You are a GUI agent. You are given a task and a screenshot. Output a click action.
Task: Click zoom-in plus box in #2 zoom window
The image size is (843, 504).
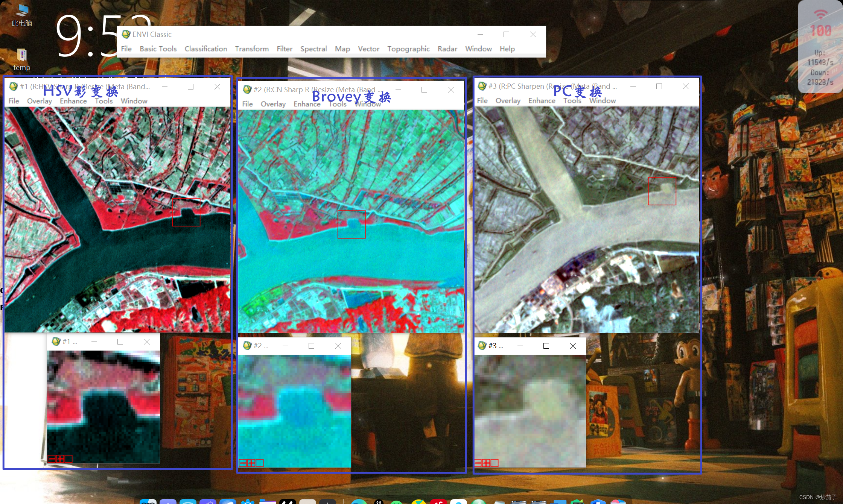point(251,463)
